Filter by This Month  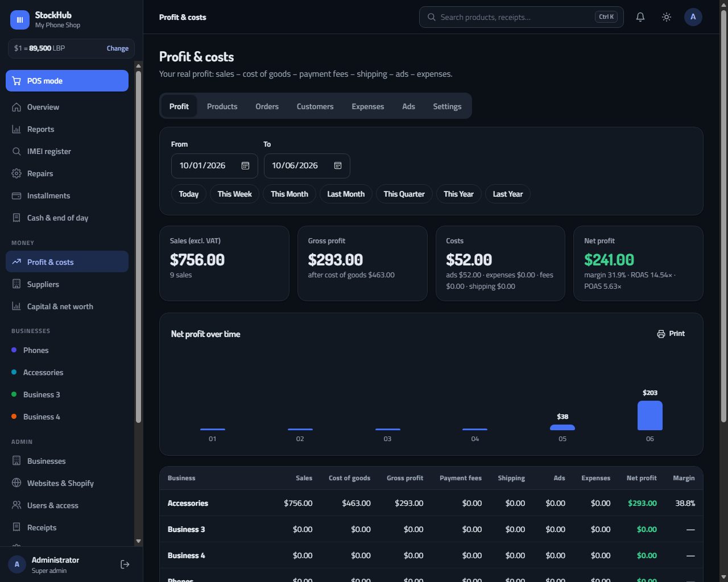[x=289, y=194]
